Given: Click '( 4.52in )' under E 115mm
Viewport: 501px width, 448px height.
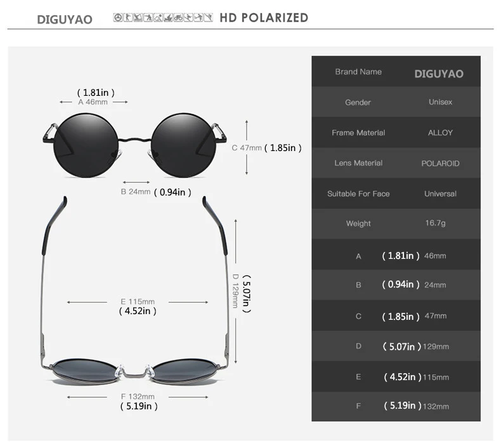Looking at the screenshot, I should click(x=138, y=311).
